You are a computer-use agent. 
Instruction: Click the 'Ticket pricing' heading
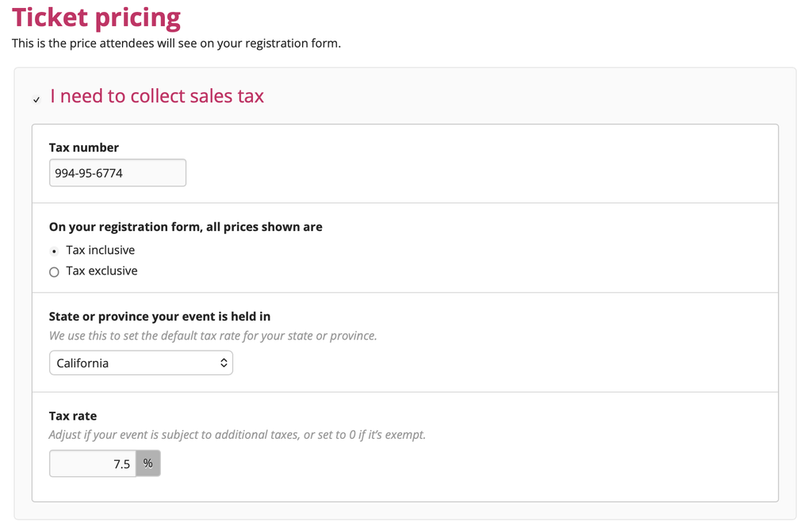[96, 17]
